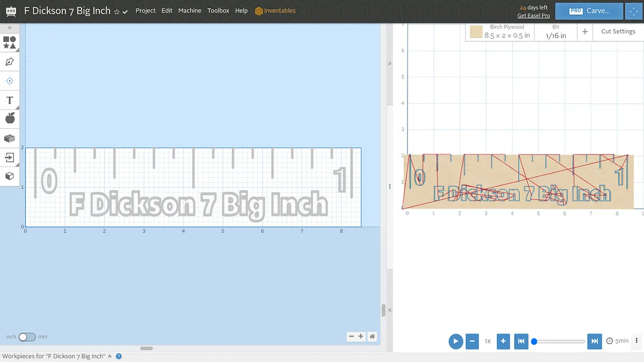The image size is (644, 362).
Task: Toggle units between inch and mm
Action: 27,337
